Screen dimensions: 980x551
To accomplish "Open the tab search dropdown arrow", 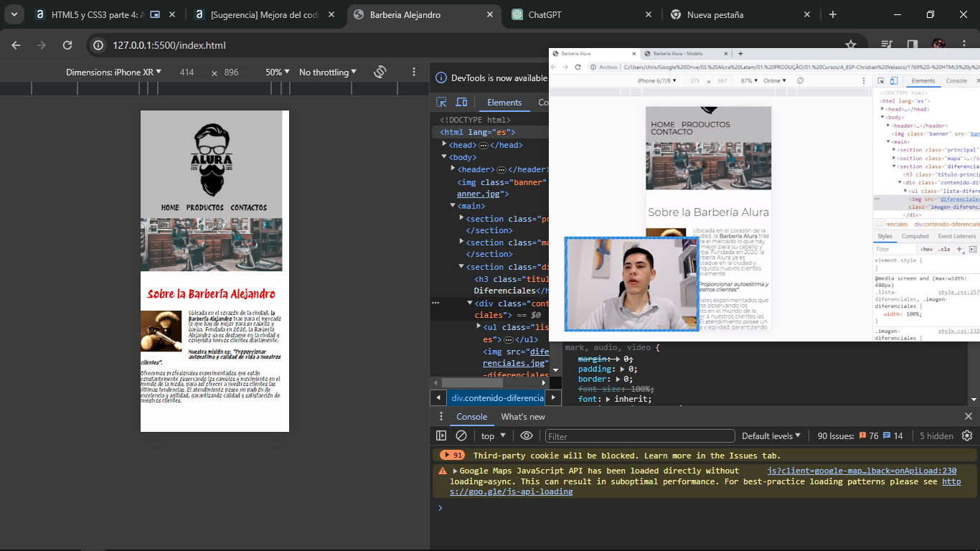I will point(15,14).
